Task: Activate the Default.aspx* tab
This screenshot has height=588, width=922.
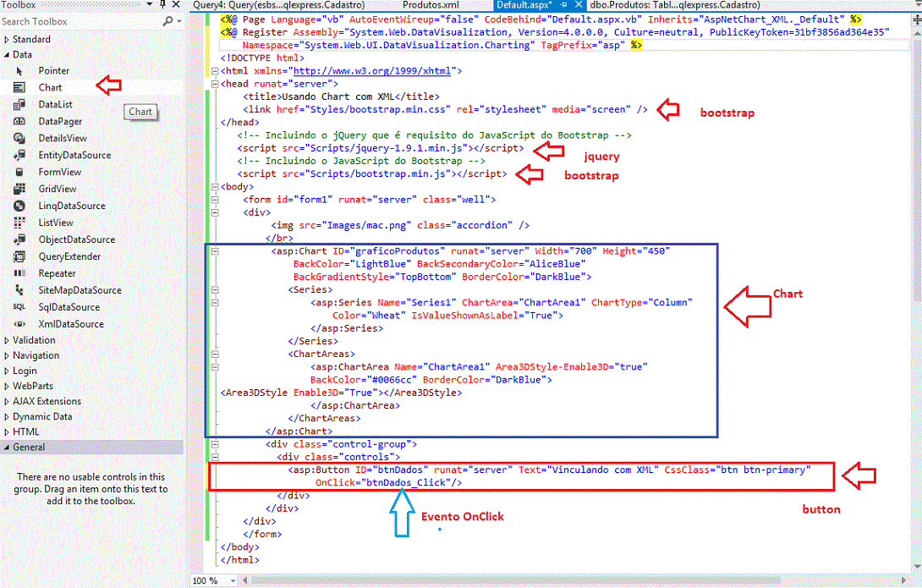Action: (524, 5)
